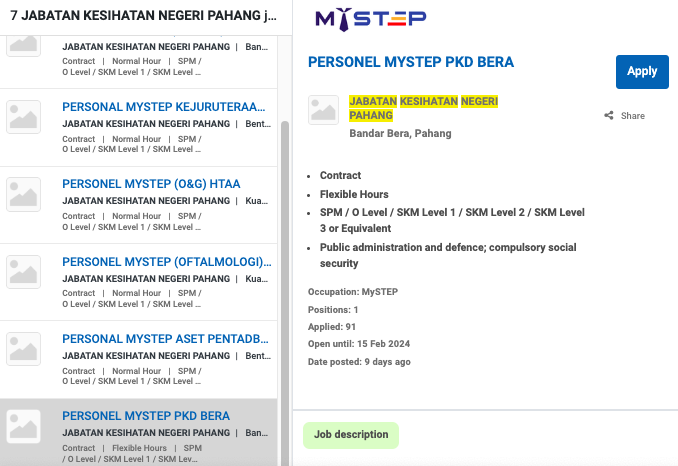Viewport: 678px width, 466px height.
Task: Click the employer logo placeholder beside Jabatan Kesihatan
Action: click(324, 110)
